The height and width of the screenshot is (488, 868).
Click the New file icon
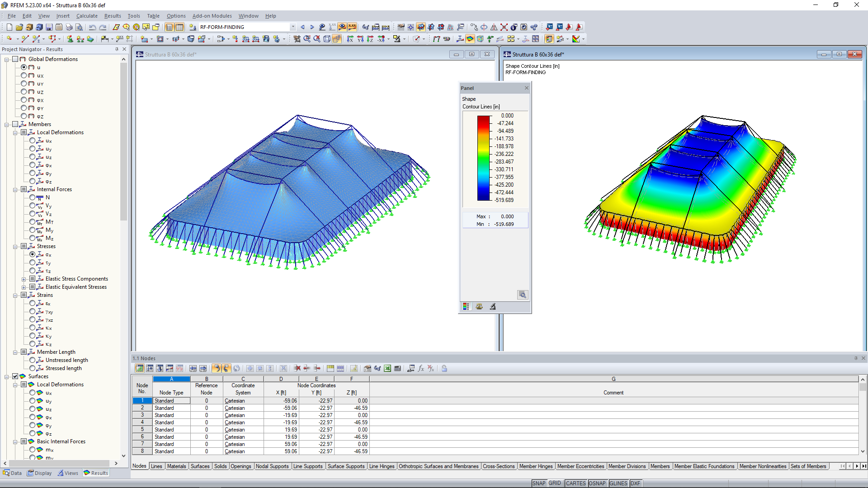coord(9,27)
